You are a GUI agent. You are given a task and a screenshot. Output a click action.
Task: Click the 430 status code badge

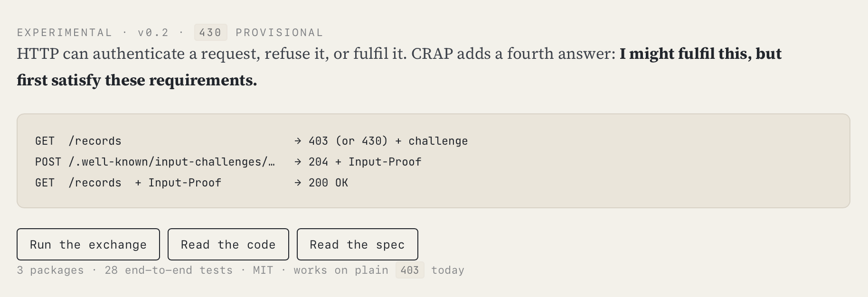click(x=210, y=32)
